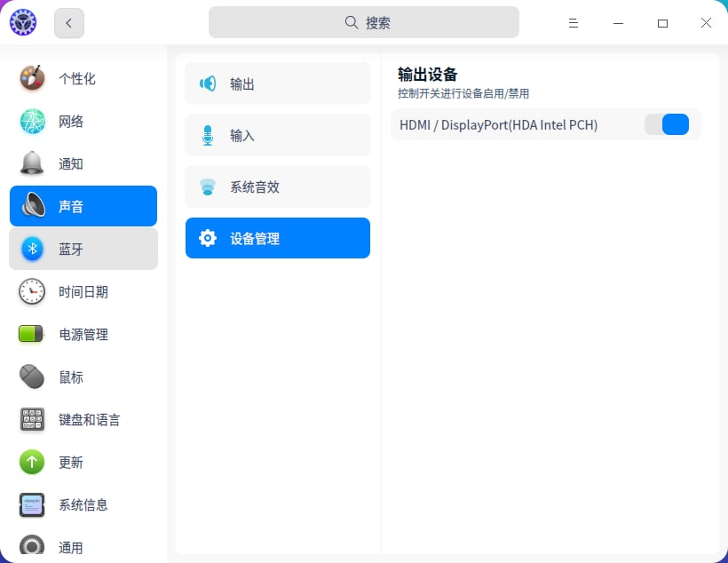Click the magnifier icon in search bar
728x563 pixels.
(351, 22)
